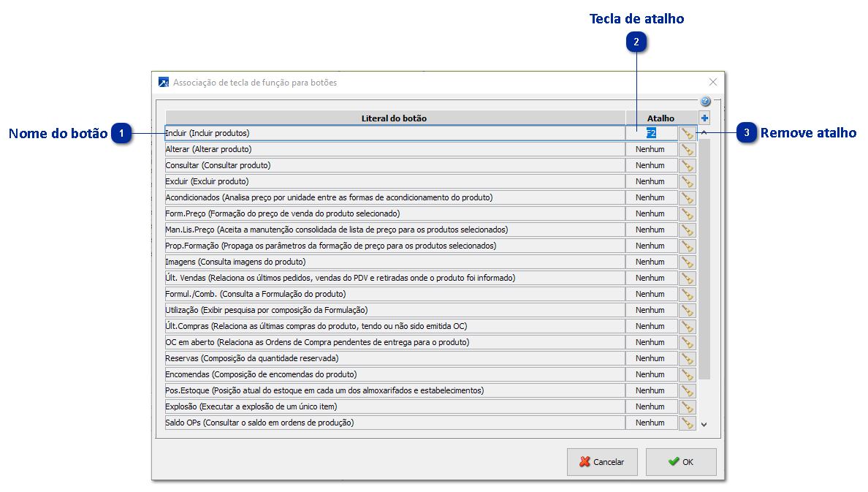Click the Literal do botão column header
This screenshot has height=492, width=868.
coord(395,118)
